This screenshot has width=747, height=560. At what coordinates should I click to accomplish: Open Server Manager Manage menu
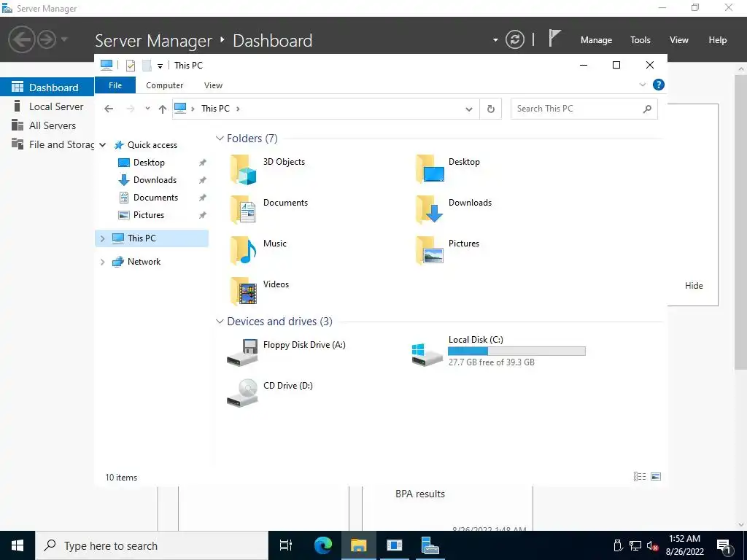596,40
